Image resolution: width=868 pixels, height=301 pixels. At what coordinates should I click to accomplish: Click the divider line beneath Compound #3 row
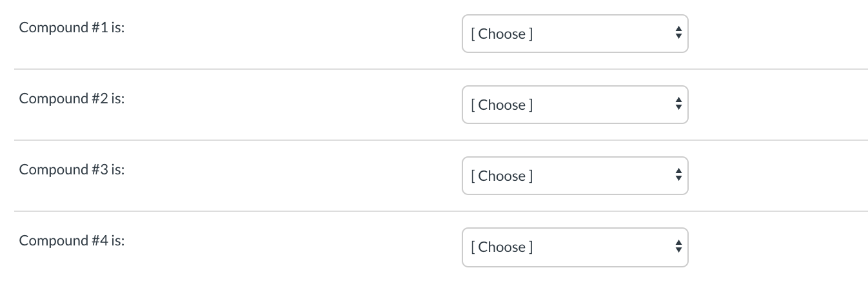click(441, 211)
